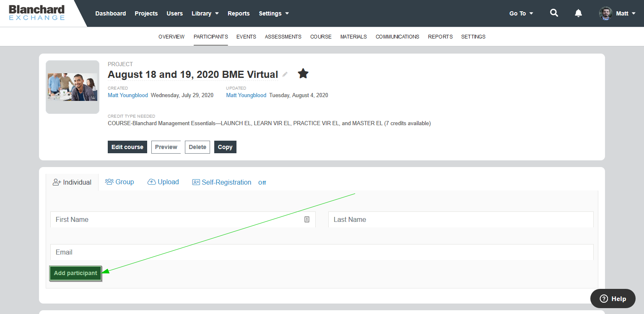Image resolution: width=644 pixels, height=314 pixels.
Task: Select the Individual participant tab
Action: point(72,182)
